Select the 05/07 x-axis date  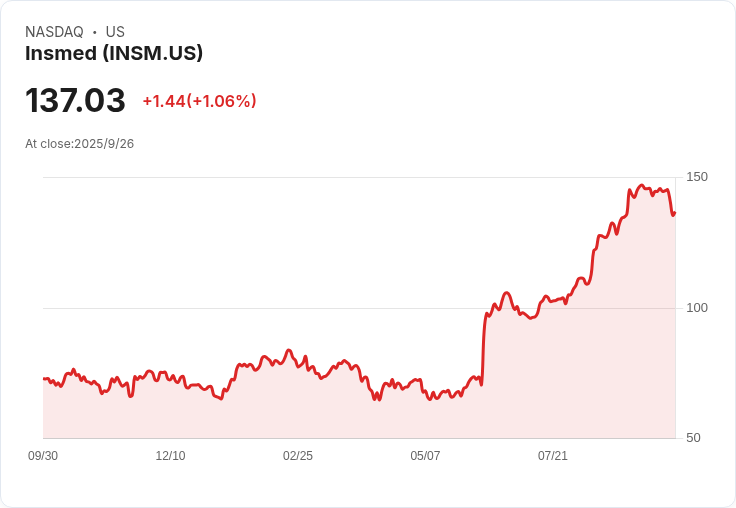click(425, 456)
